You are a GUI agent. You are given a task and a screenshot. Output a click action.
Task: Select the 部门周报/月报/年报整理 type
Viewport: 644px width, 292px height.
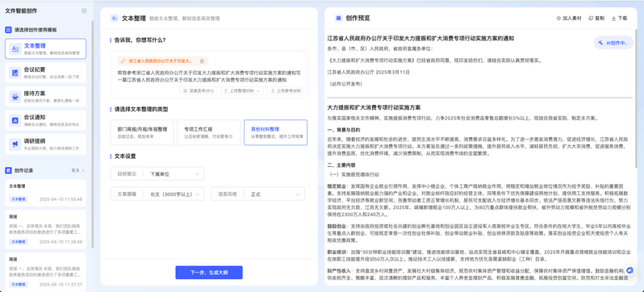point(142,132)
